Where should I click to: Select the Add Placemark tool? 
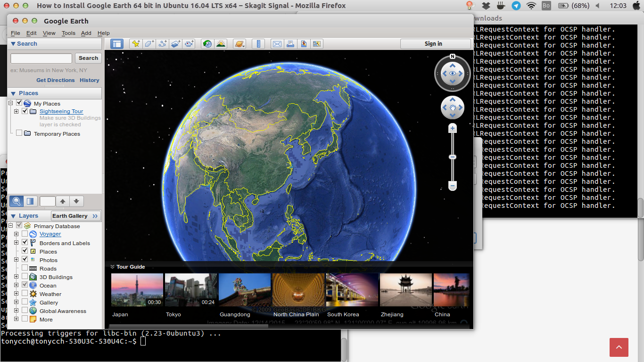click(135, 43)
